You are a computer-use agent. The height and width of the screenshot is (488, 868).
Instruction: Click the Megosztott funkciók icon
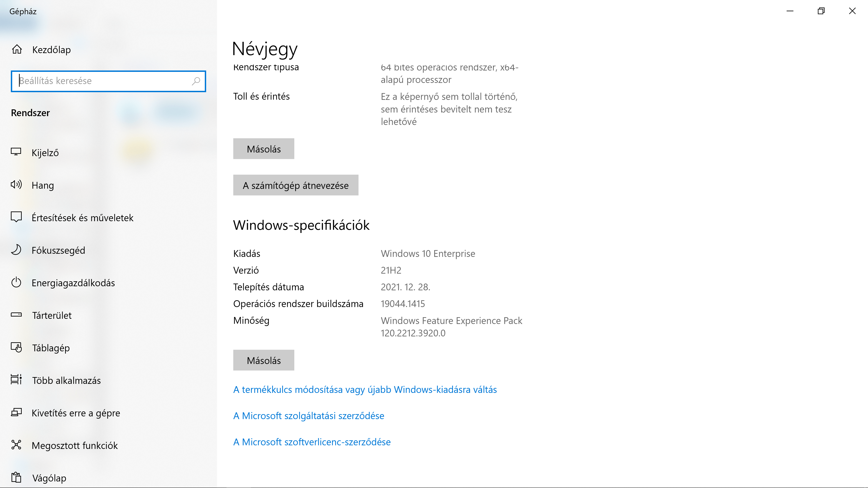[x=16, y=445]
